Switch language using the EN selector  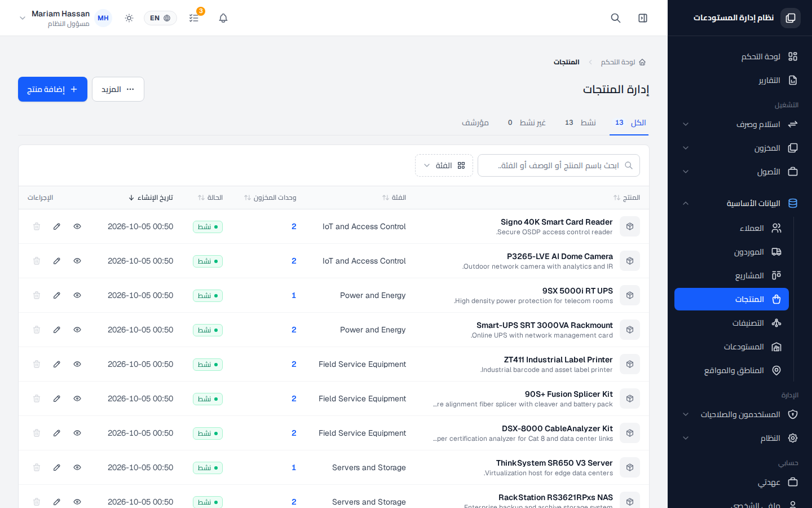click(x=160, y=18)
